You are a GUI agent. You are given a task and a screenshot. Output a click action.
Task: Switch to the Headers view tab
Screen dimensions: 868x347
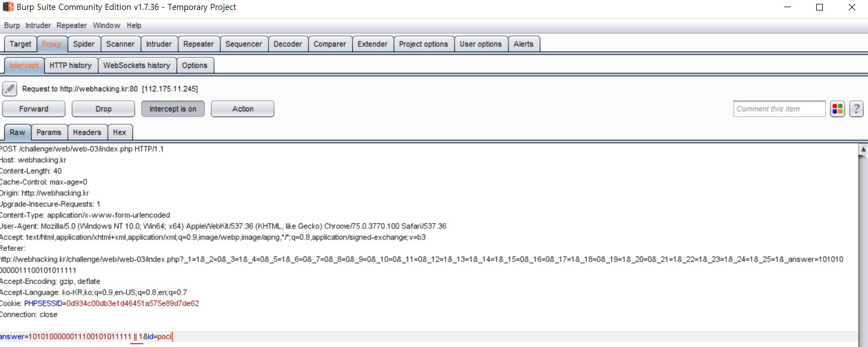[x=87, y=132]
